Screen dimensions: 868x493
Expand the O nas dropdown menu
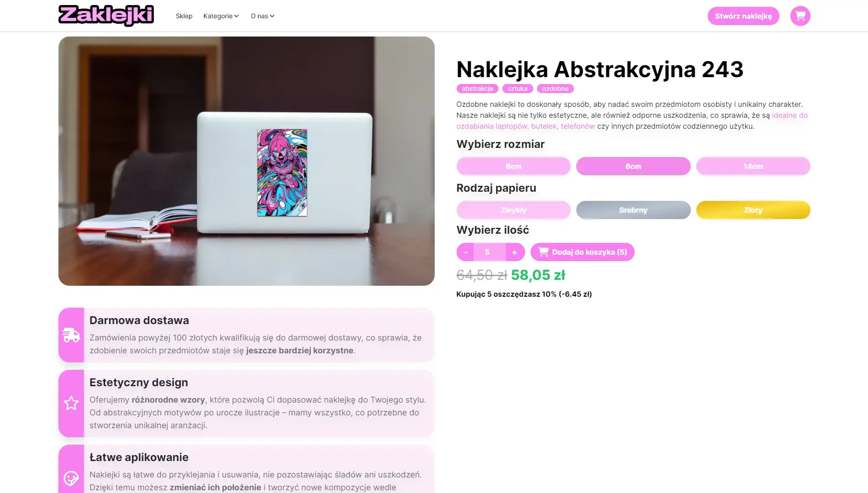pyautogui.click(x=263, y=16)
